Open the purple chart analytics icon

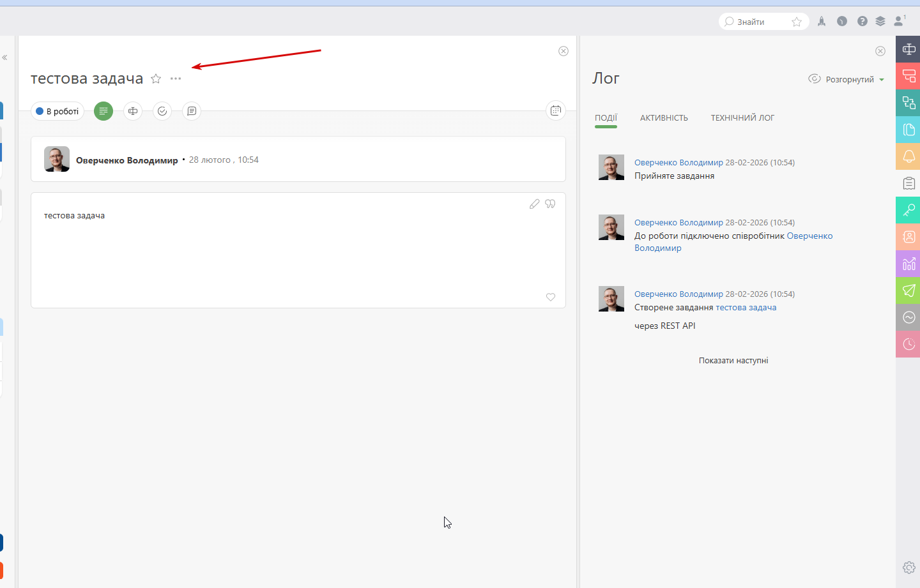(908, 264)
